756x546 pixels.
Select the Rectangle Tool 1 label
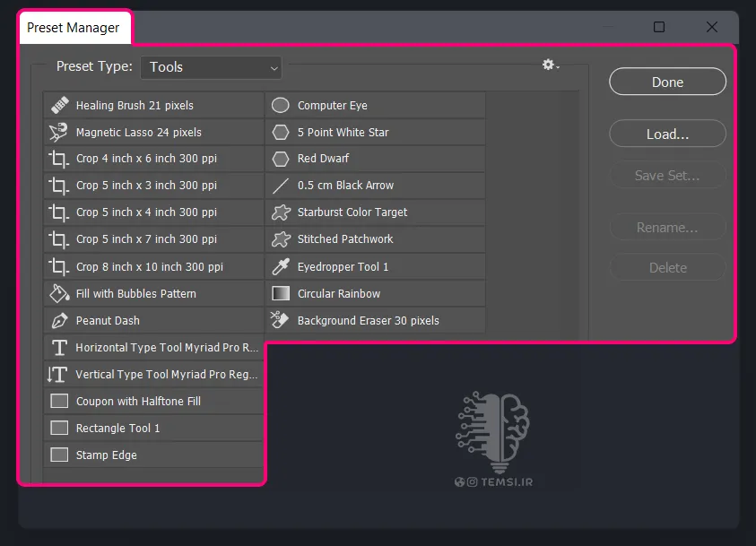[117, 428]
